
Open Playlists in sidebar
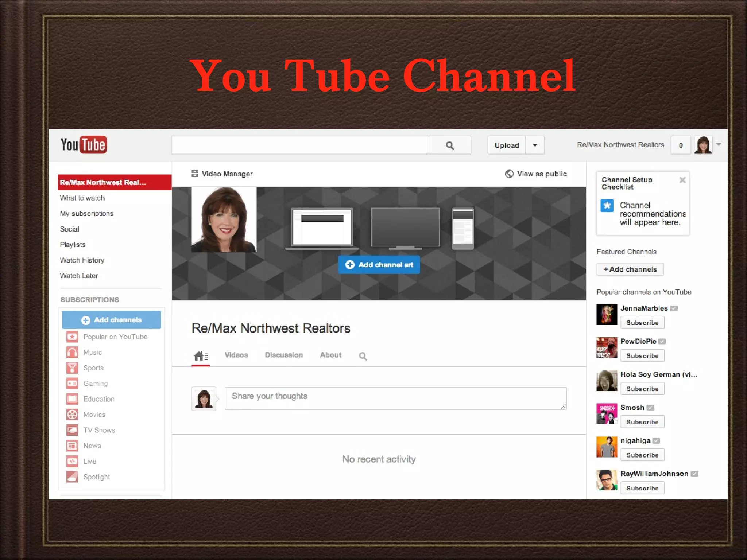click(73, 245)
